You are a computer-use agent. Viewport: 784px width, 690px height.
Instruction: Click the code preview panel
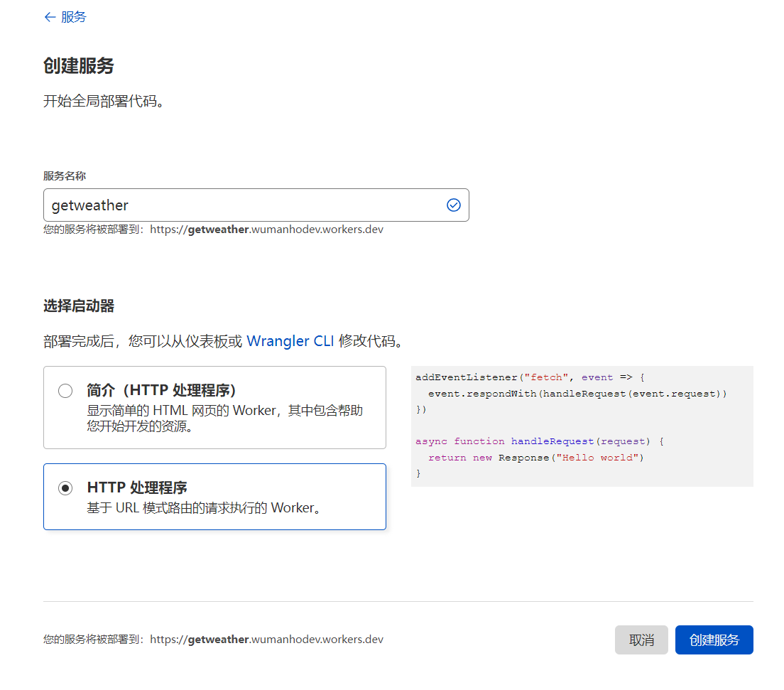coord(582,425)
